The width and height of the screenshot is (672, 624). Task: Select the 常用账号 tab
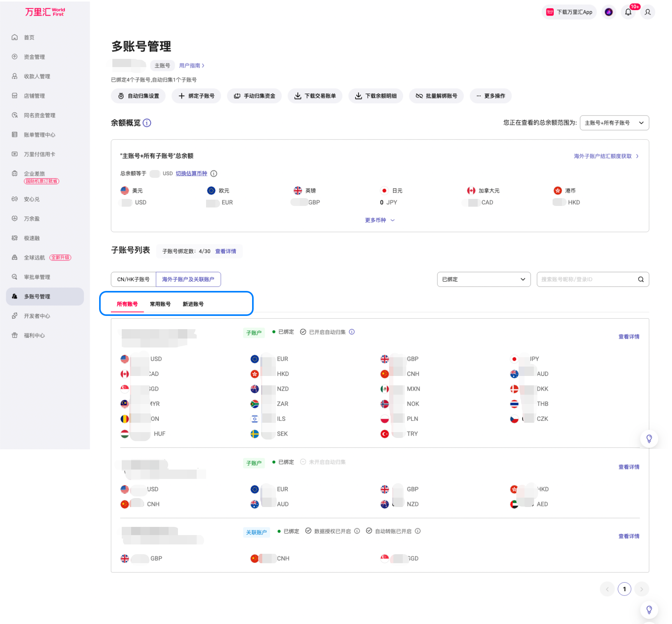(160, 304)
